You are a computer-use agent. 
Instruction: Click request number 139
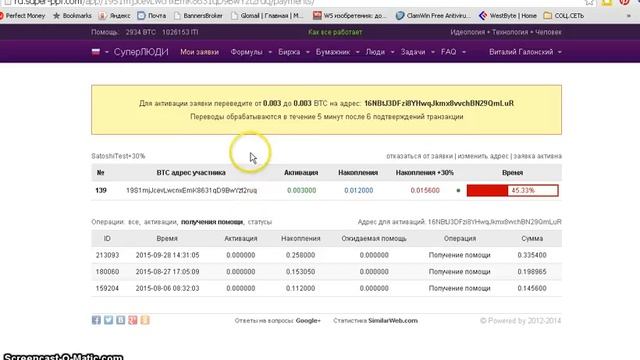coord(101,191)
